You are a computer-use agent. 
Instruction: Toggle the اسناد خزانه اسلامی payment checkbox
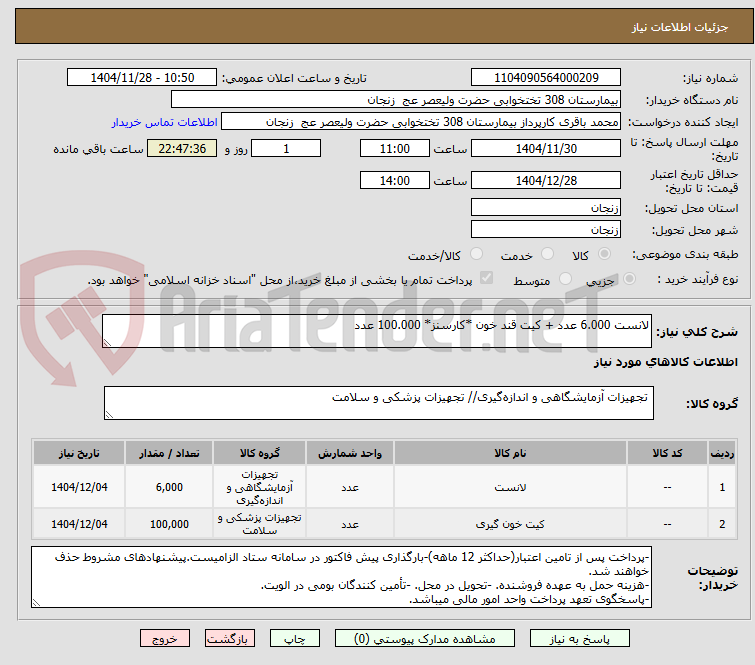tap(486, 278)
